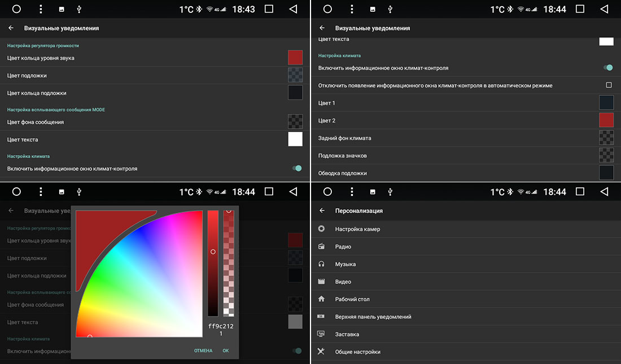This screenshot has width=621, height=364.
Task: Go back from Визуальные уведомления in 18:43 screen
Action: point(11,28)
